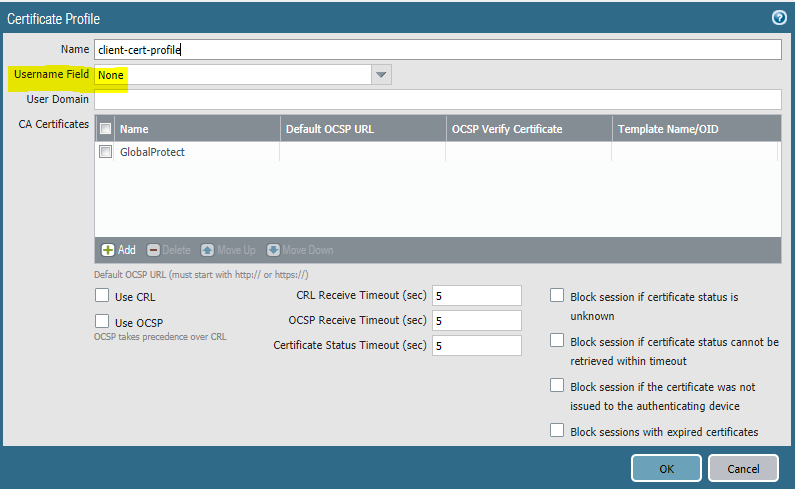Click the Move Up arrow icon
795x489 pixels.
207,250
